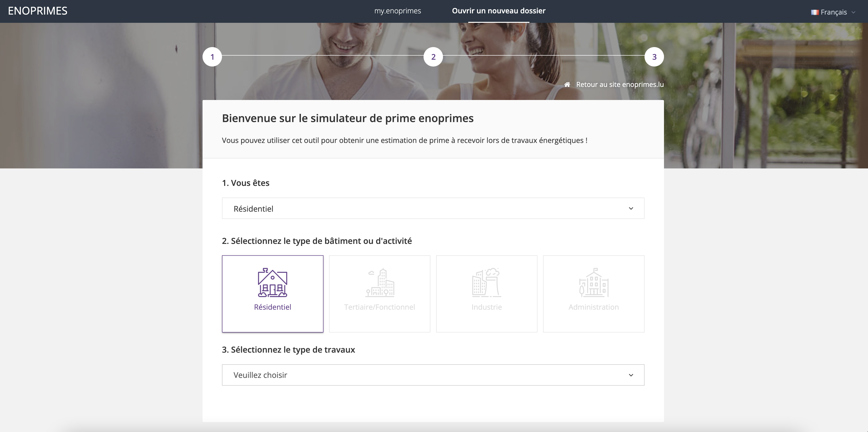The width and height of the screenshot is (868, 432).
Task: Choose the Industrie factory icon
Action: (x=486, y=282)
